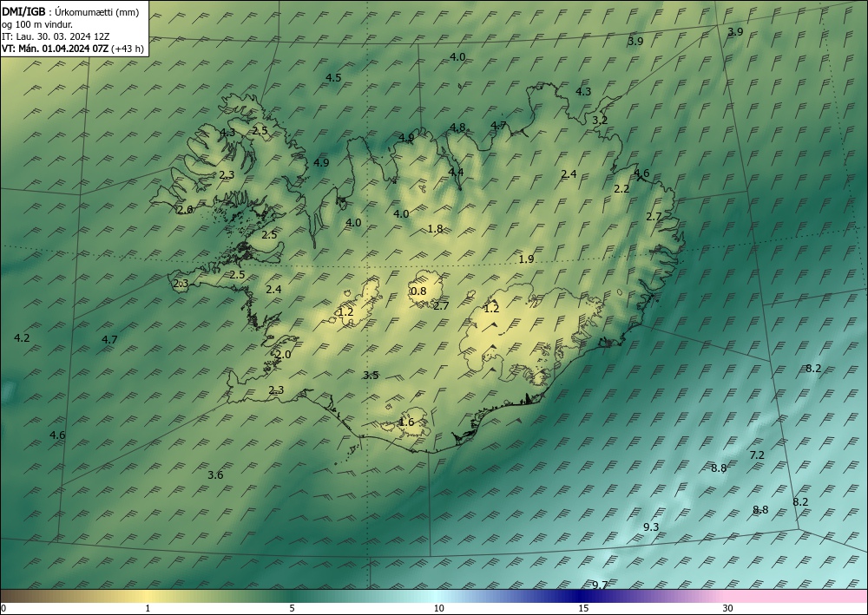The image size is (868, 615).
Task: Click the 3.5 value in south Iceland
Action: pyautogui.click(x=371, y=376)
